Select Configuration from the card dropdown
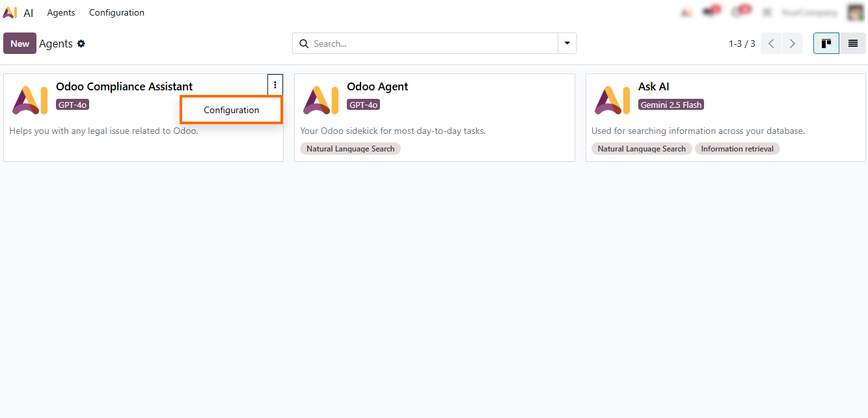This screenshot has width=868, height=418. pos(231,110)
